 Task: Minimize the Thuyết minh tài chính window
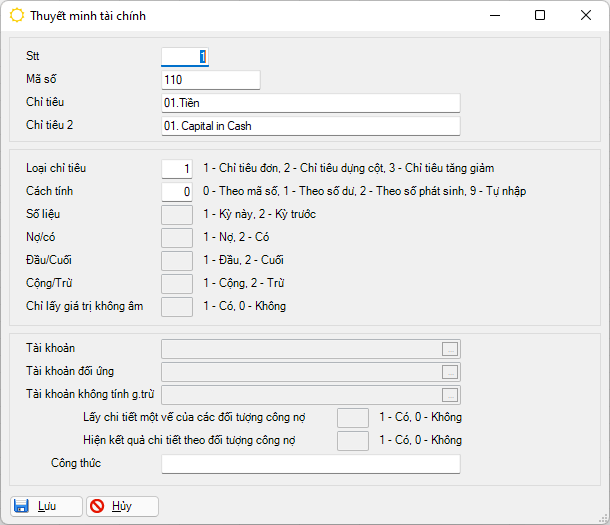[493, 16]
